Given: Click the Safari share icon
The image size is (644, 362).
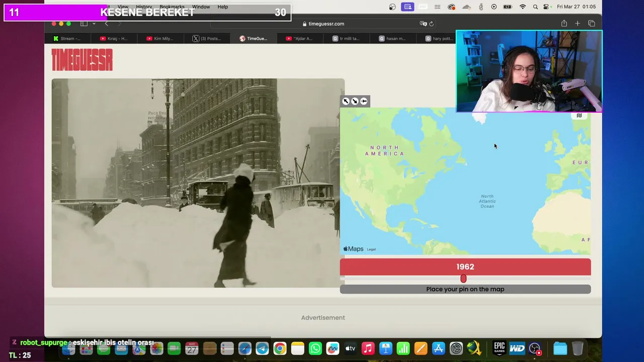Looking at the screenshot, I should pyautogui.click(x=564, y=24).
